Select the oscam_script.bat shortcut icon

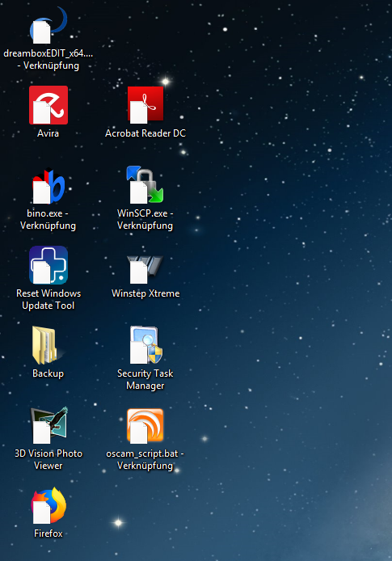coord(145,426)
